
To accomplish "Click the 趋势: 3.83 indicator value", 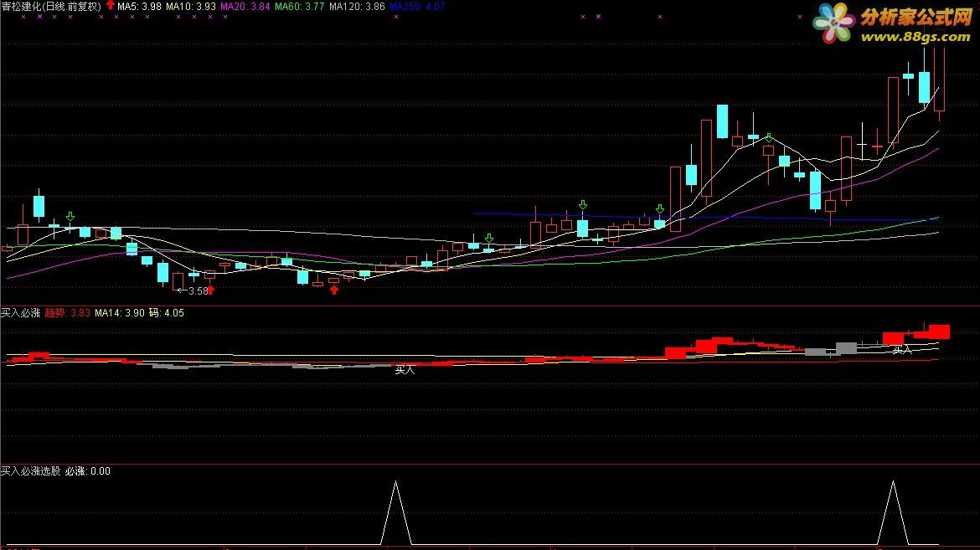I will coord(68,312).
